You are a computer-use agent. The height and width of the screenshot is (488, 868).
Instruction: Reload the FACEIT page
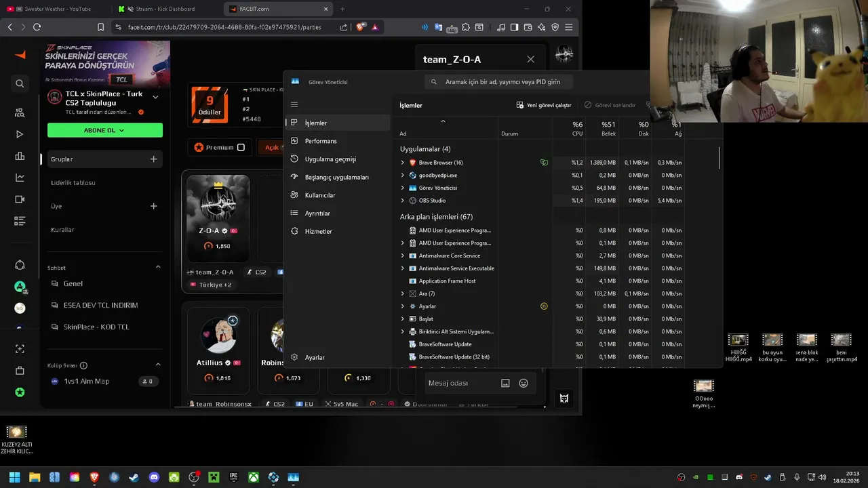[37, 27]
